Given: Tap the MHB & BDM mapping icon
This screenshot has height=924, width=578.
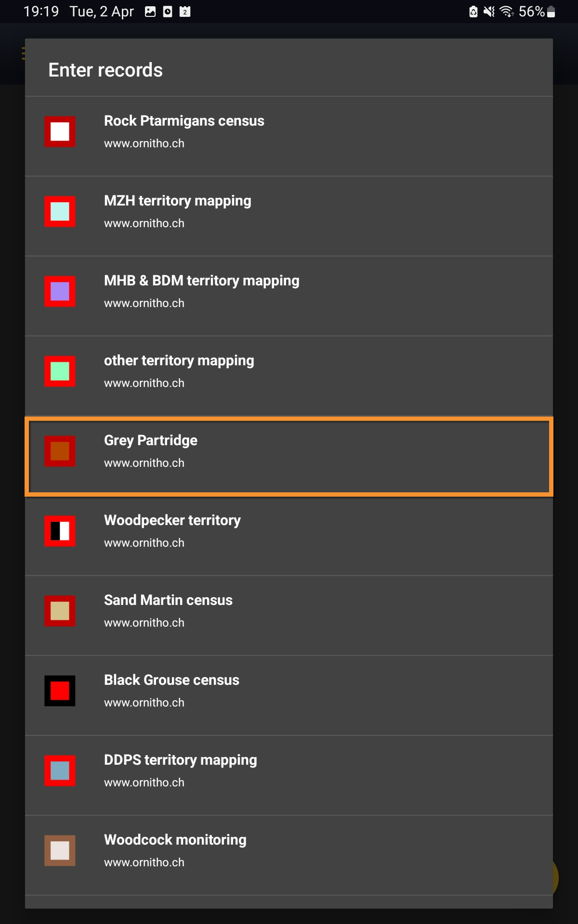Looking at the screenshot, I should pyautogui.click(x=60, y=291).
